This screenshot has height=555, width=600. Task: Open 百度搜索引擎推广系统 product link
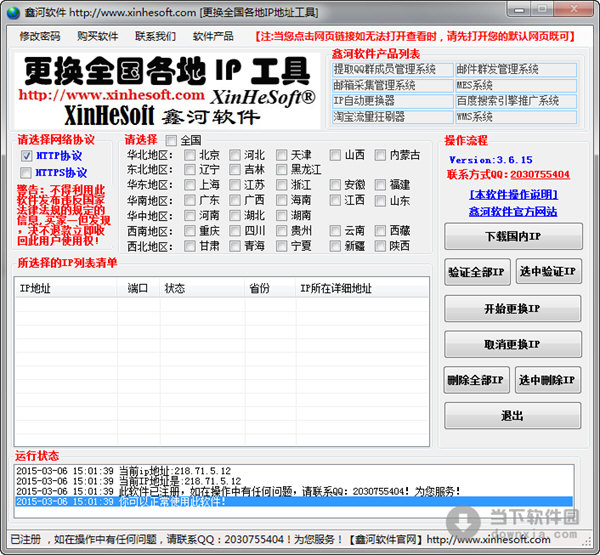515,101
